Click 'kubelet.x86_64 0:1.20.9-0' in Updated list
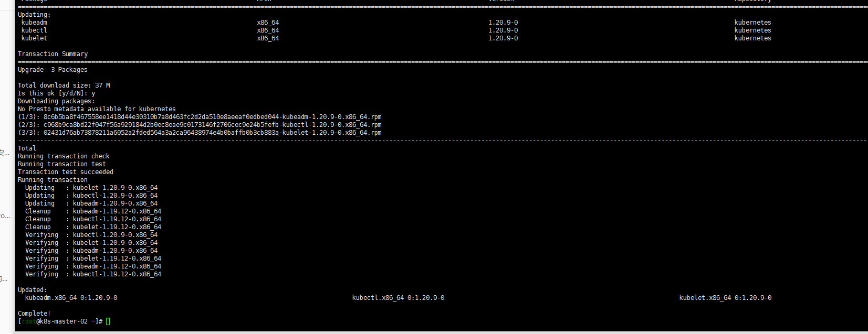Viewport: 868px width, 334px height. point(725,298)
